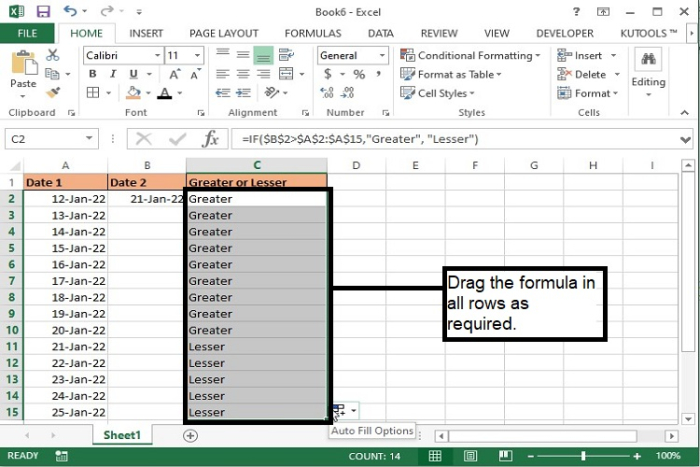Click the Orientation text angle icon
Image resolution: width=700 pixels, height=467 pixels.
coord(271,92)
